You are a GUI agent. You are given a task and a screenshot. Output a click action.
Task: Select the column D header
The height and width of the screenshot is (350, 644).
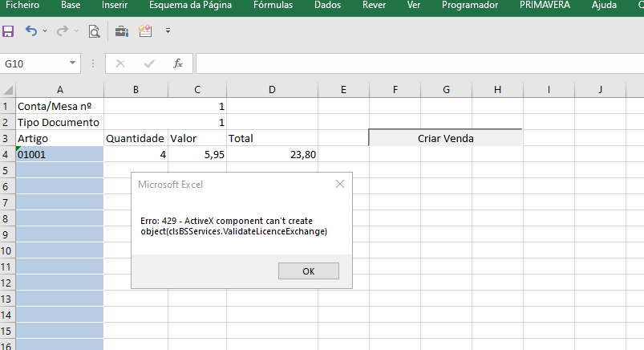pyautogui.click(x=272, y=89)
